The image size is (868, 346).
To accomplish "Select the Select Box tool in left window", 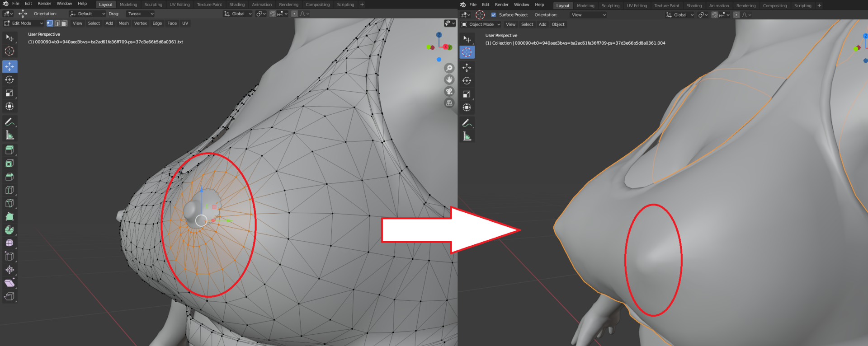I will [x=9, y=38].
